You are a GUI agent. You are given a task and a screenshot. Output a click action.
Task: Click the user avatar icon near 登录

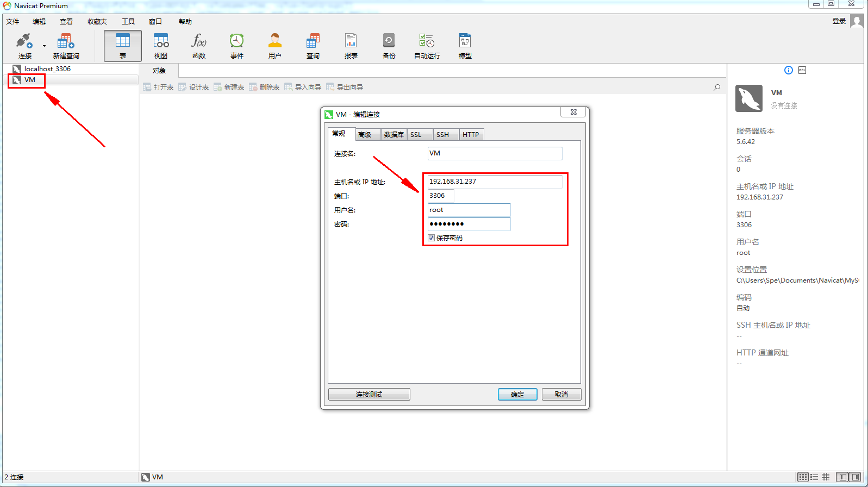click(x=857, y=21)
